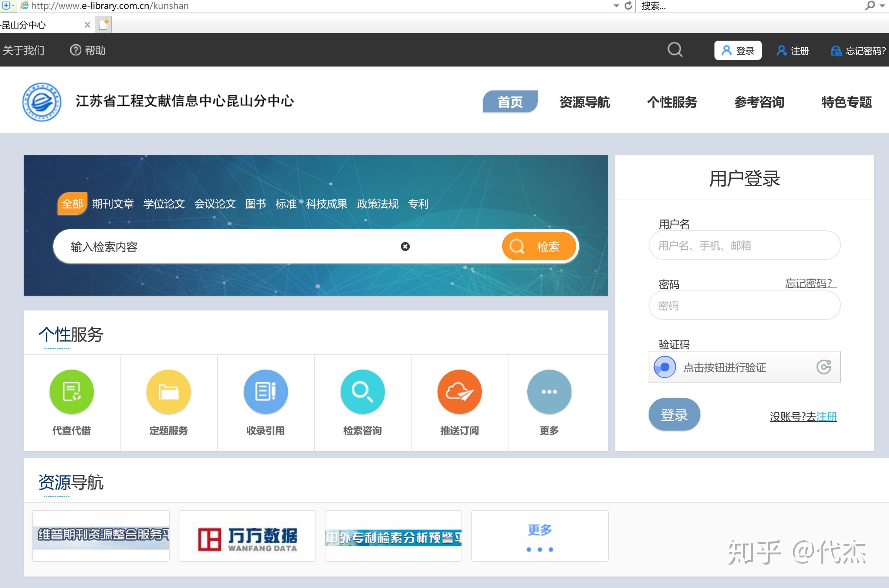Screen dimensions: 889x588
Task: Open the help question-mark icon link
Action: (75, 50)
